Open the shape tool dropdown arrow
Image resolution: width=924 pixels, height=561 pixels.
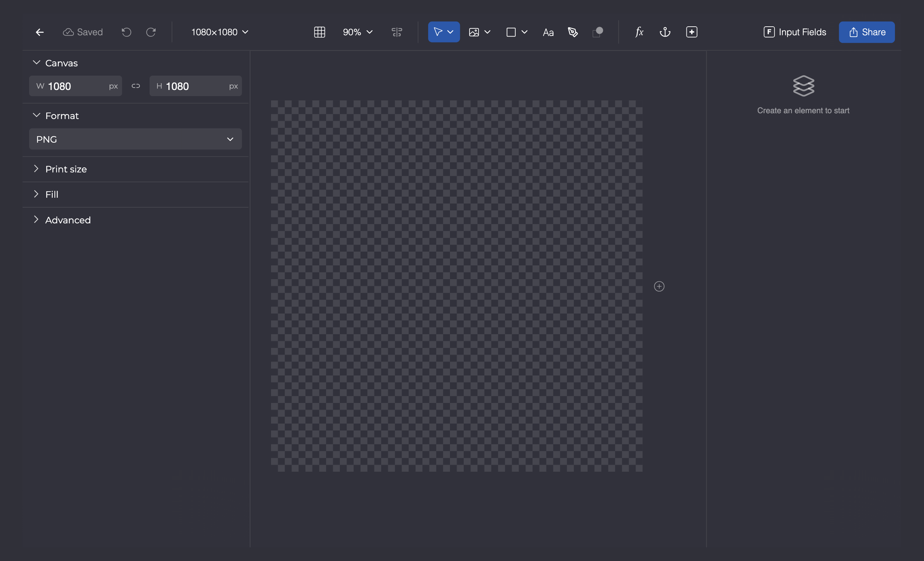coord(525,32)
